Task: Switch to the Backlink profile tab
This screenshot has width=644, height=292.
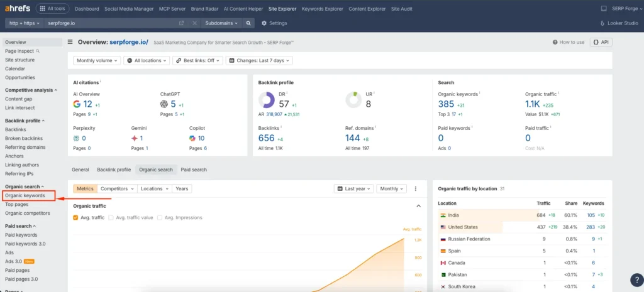Action: click(x=114, y=170)
